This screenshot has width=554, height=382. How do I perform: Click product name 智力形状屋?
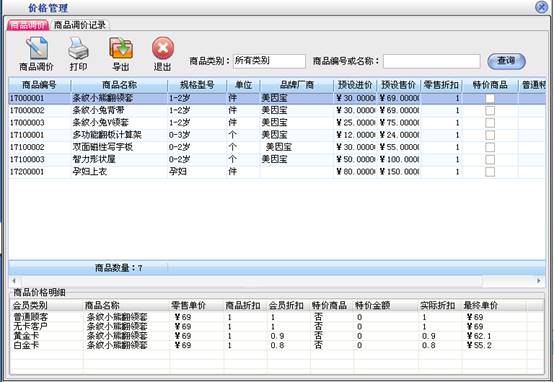(94, 159)
